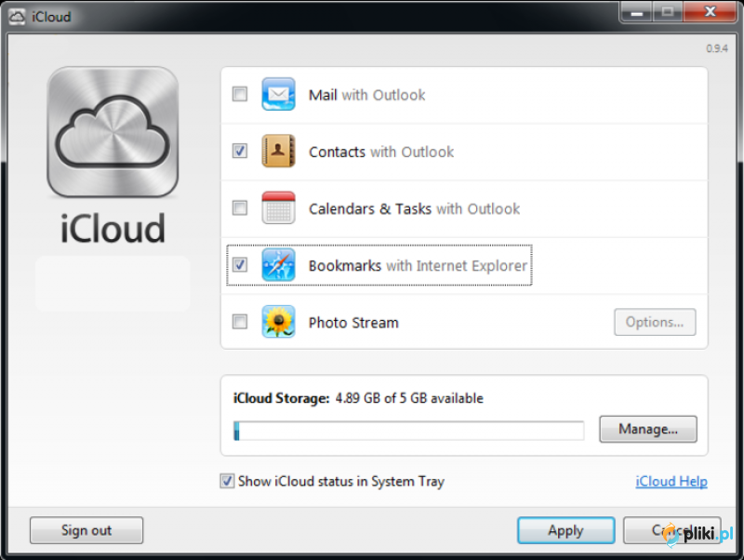Open the iCloud Help link
This screenshot has width=744, height=560.
(x=671, y=481)
